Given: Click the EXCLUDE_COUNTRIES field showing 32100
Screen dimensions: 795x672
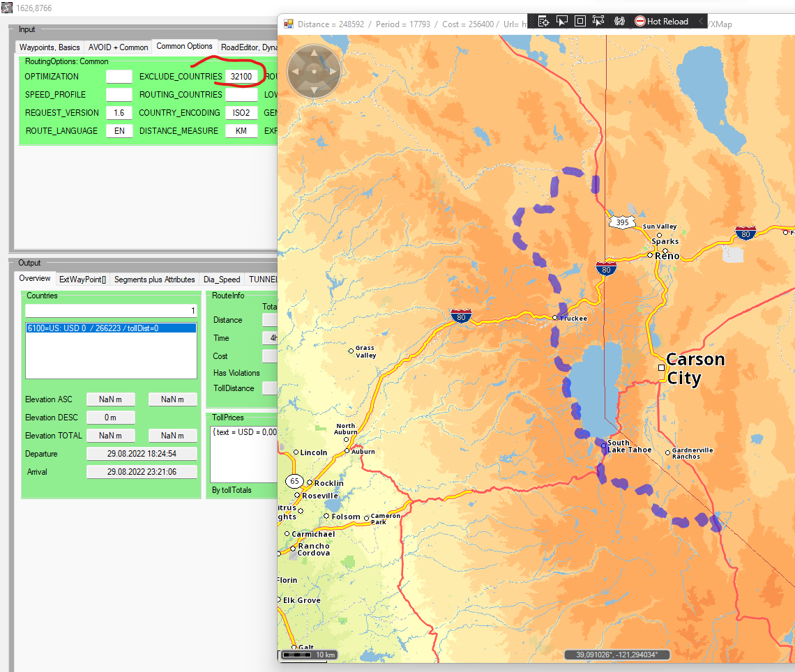Looking at the screenshot, I should click(241, 77).
